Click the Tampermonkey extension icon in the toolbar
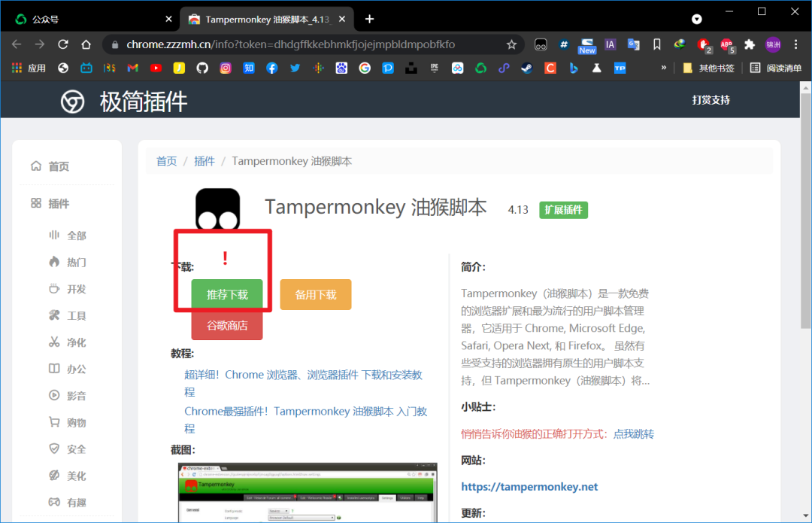Screen dimensions: 812x523 pyautogui.click(x=541, y=44)
